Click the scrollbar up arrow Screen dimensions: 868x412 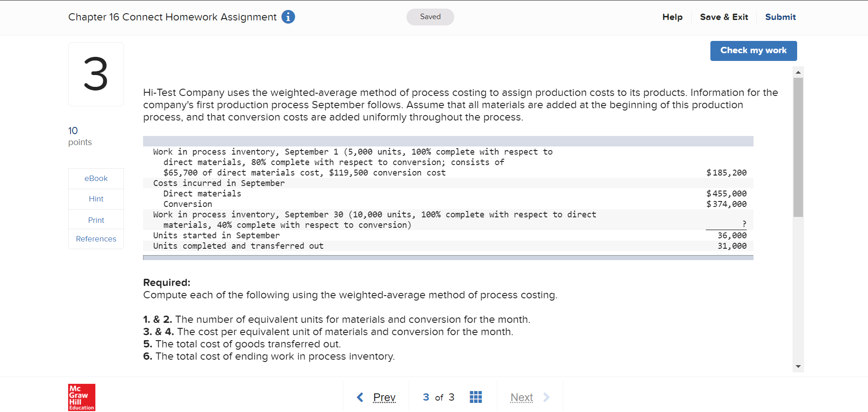pyautogui.click(x=798, y=72)
